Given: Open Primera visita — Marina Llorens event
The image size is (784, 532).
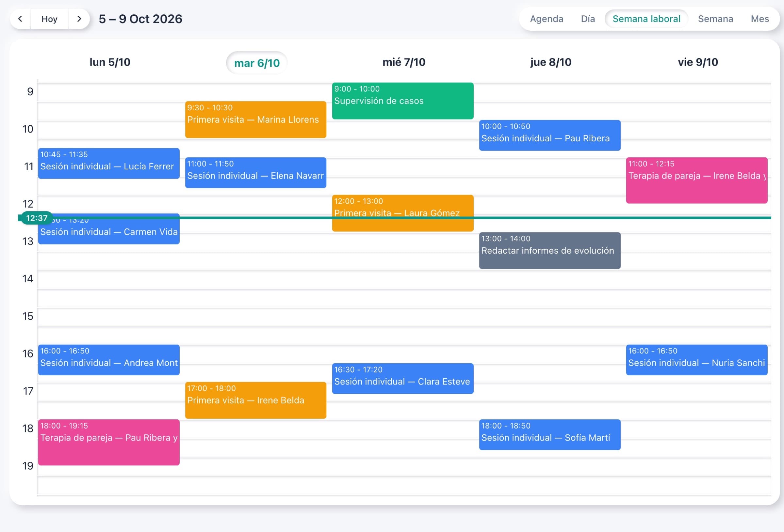Looking at the screenshot, I should tap(255, 119).
